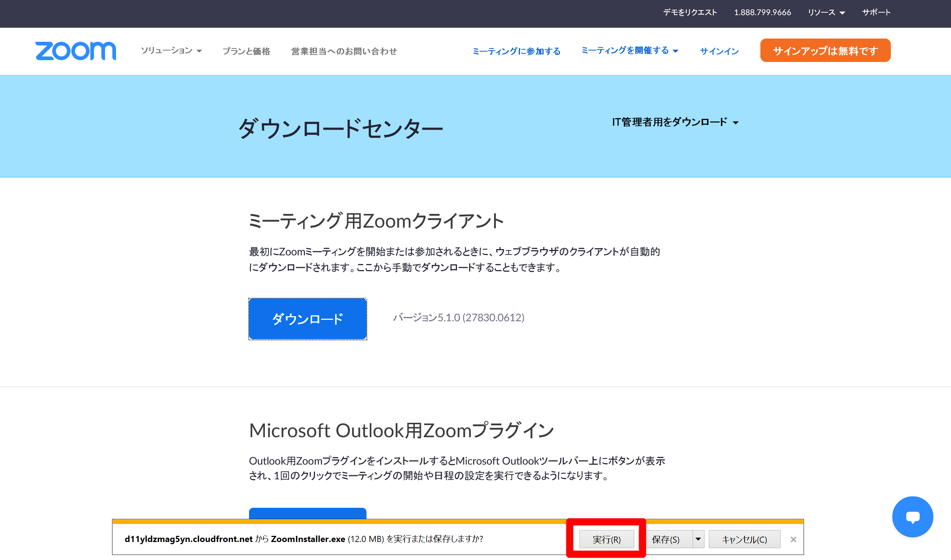Open 営業担当へのお問い合わせ link

point(344,51)
